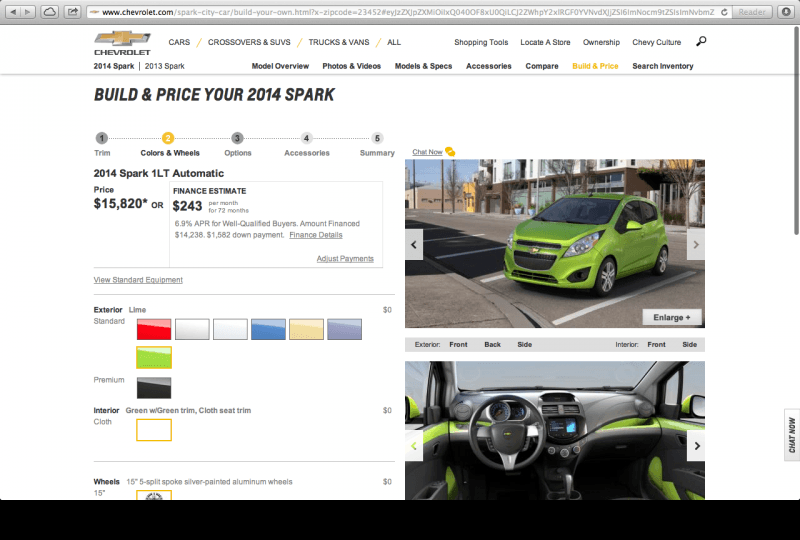Open the All vehicles menu
The height and width of the screenshot is (540, 800).
[x=394, y=42]
